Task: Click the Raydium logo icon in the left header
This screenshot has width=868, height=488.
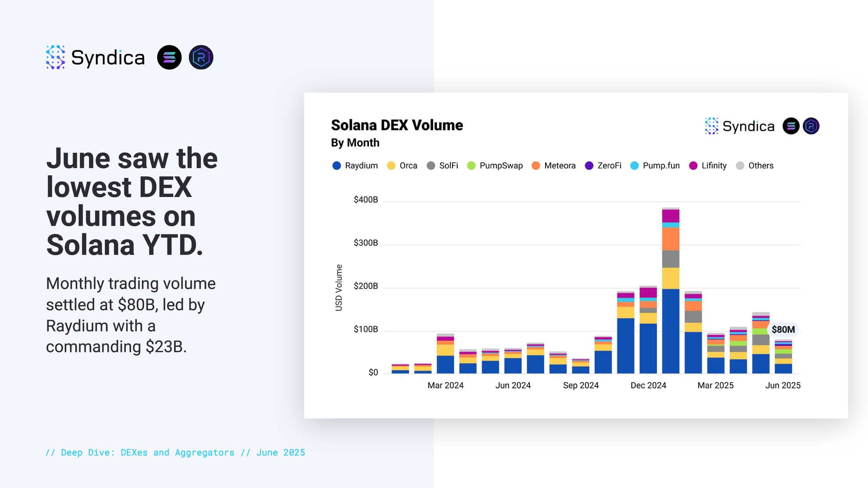Action: [x=201, y=57]
